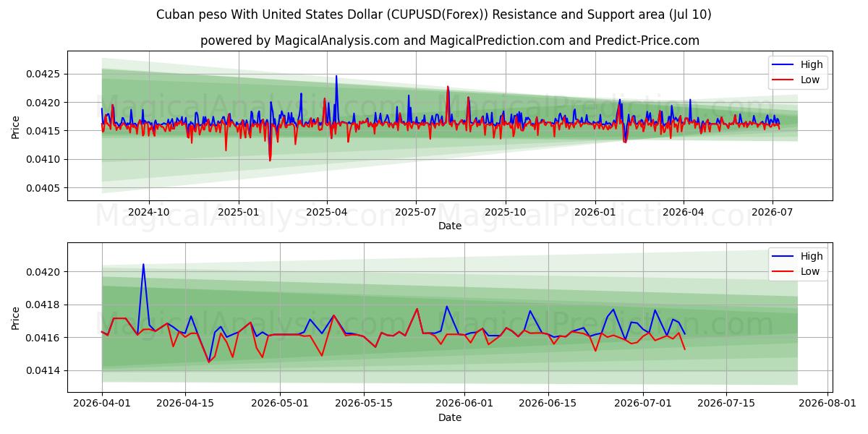Click the 2025-07 x-axis tick label

coord(415,212)
